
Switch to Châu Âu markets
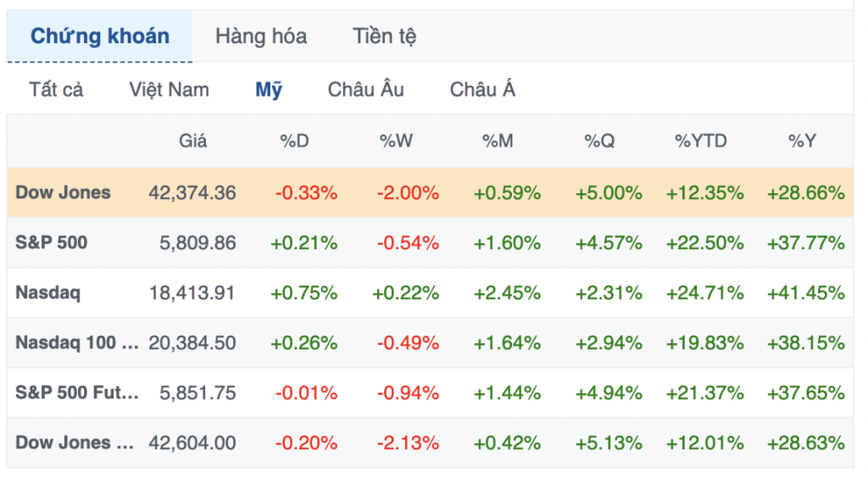pyautogui.click(x=366, y=90)
